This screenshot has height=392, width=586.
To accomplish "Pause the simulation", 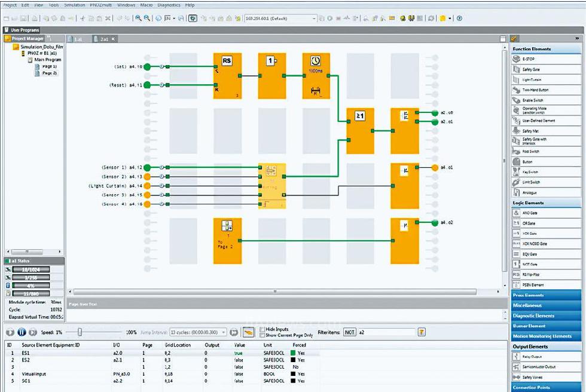I will pyautogui.click(x=22, y=332).
